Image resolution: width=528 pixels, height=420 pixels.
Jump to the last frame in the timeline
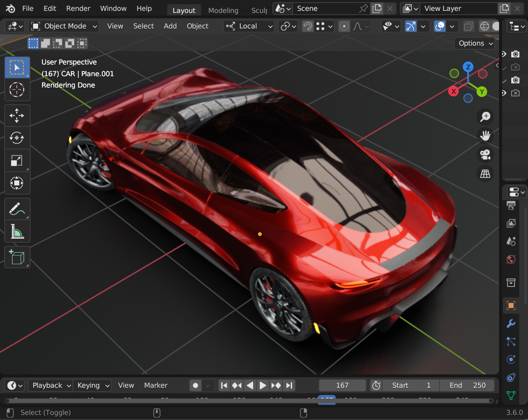289,385
